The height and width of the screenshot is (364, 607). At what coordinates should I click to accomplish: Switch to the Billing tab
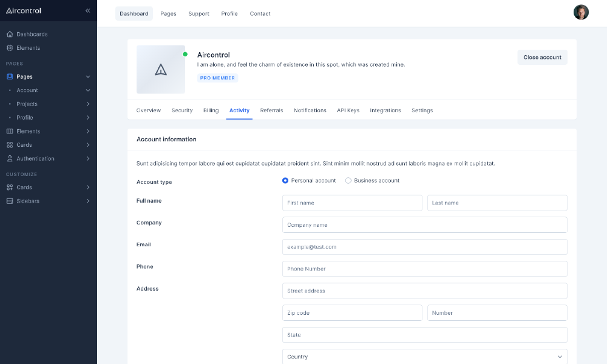pyautogui.click(x=211, y=110)
